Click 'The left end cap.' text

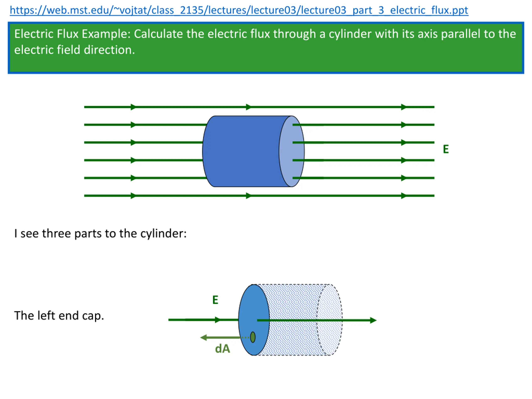(59, 315)
